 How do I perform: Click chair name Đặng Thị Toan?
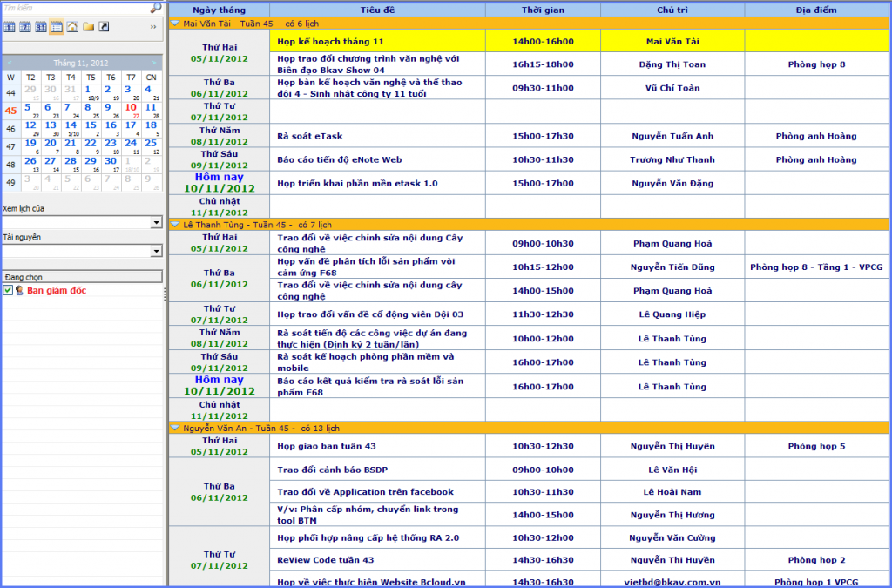click(x=672, y=64)
